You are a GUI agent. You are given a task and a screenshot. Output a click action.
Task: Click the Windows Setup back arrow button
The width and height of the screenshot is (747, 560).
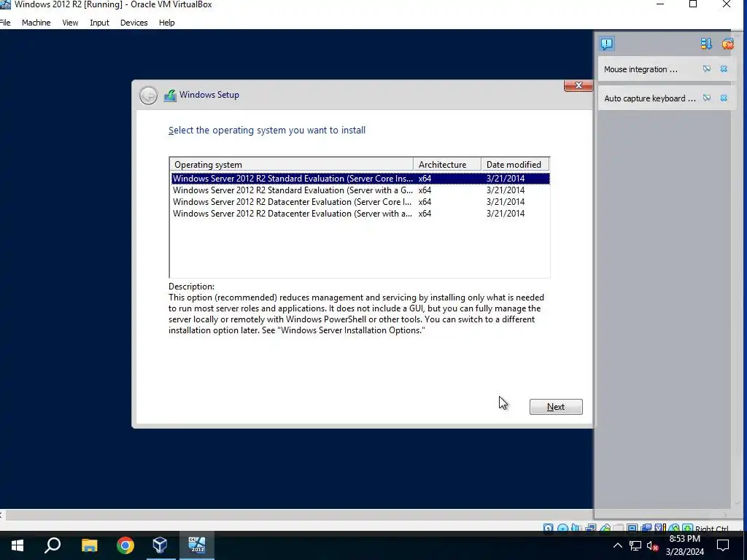tap(148, 96)
